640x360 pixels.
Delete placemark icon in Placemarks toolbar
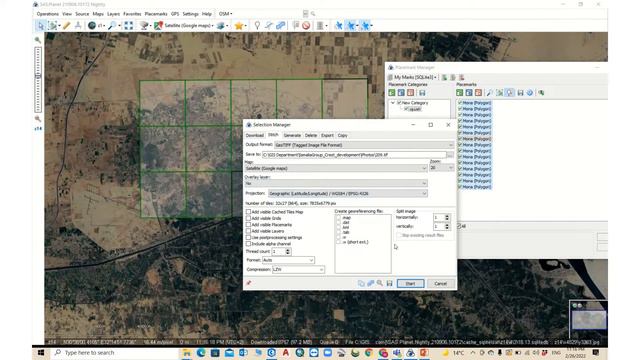tap(478, 93)
